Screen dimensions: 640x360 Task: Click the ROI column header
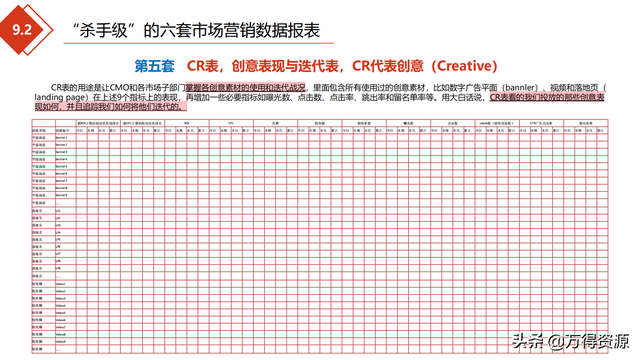(x=187, y=123)
